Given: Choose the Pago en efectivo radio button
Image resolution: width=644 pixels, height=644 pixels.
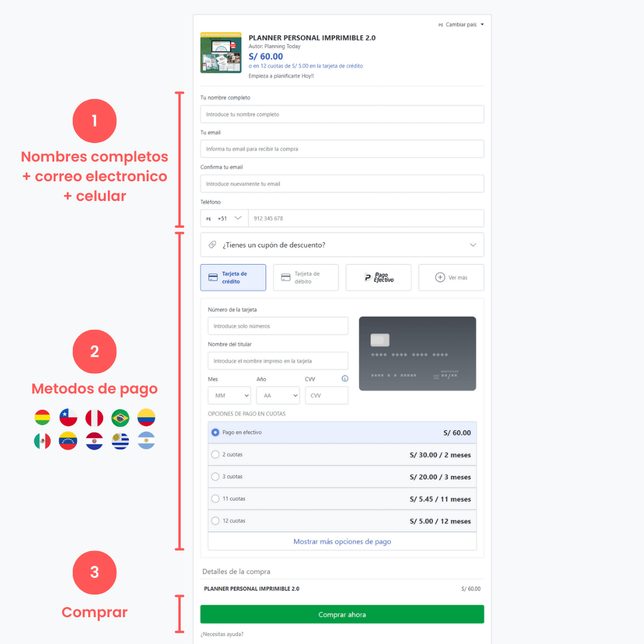Looking at the screenshot, I should pyautogui.click(x=215, y=432).
